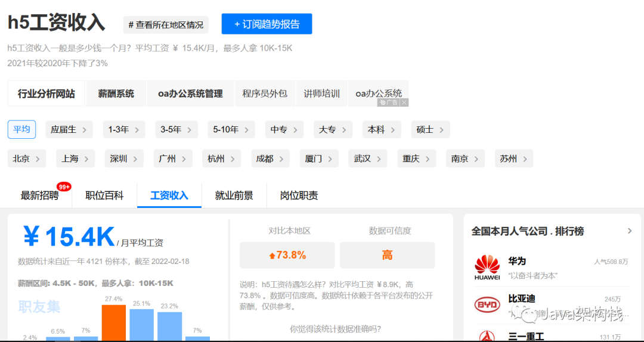The height and width of the screenshot is (342, 644).
Task: Switch to 最新招聘 tab
Action: [40, 195]
